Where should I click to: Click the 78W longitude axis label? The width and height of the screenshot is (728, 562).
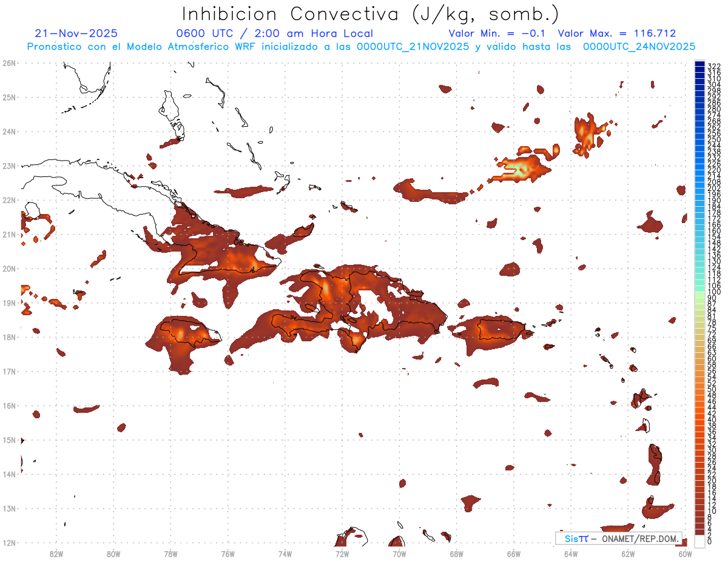click(x=170, y=554)
